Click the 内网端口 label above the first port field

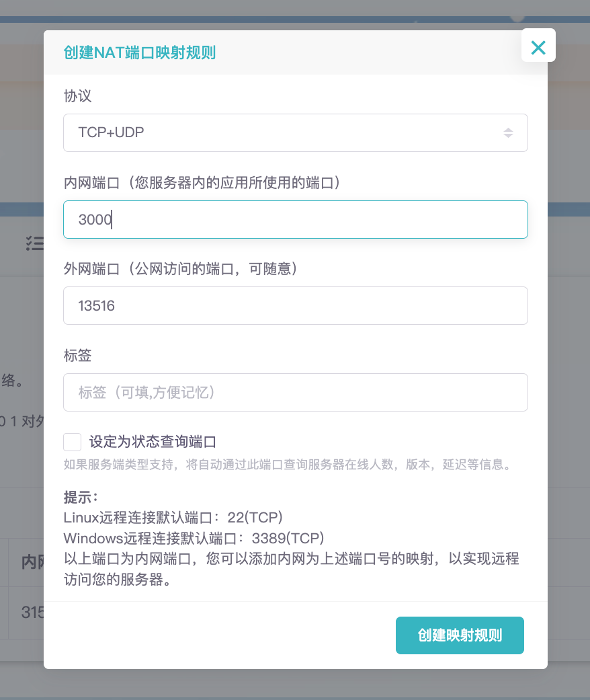click(x=202, y=182)
